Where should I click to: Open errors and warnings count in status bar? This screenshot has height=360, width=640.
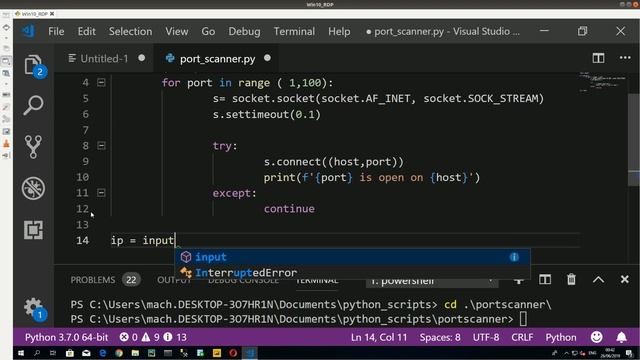point(153,337)
